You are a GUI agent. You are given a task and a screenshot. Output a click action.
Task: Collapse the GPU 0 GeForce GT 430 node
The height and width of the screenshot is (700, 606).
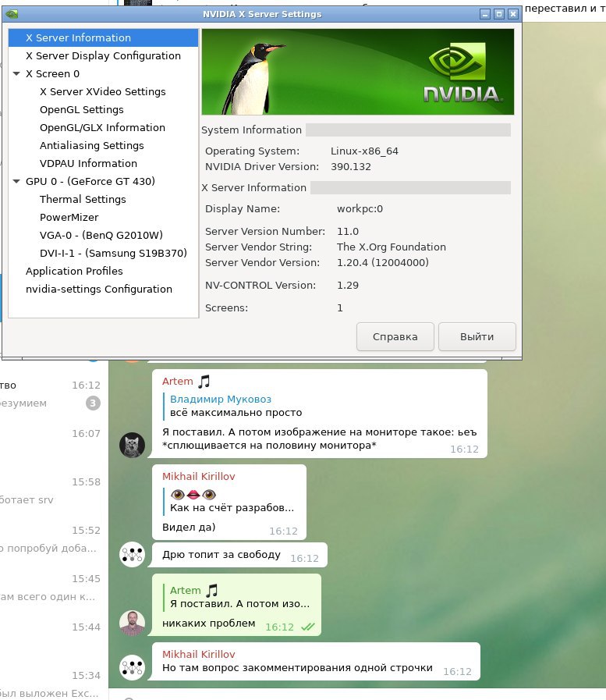pos(16,181)
